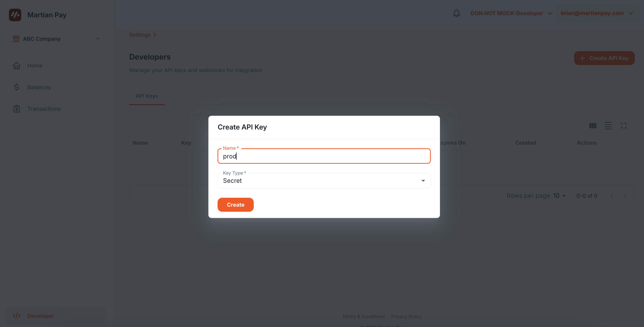Go to next page arrow

click(625, 196)
